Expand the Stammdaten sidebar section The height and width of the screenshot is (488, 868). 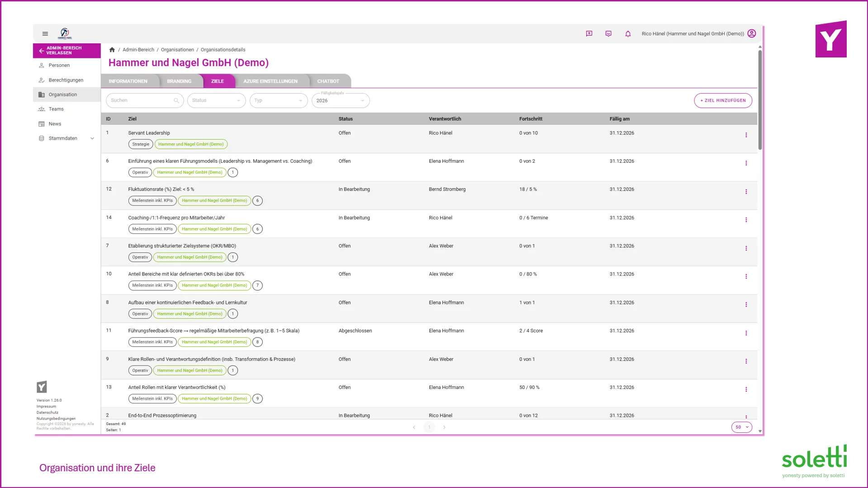67,138
